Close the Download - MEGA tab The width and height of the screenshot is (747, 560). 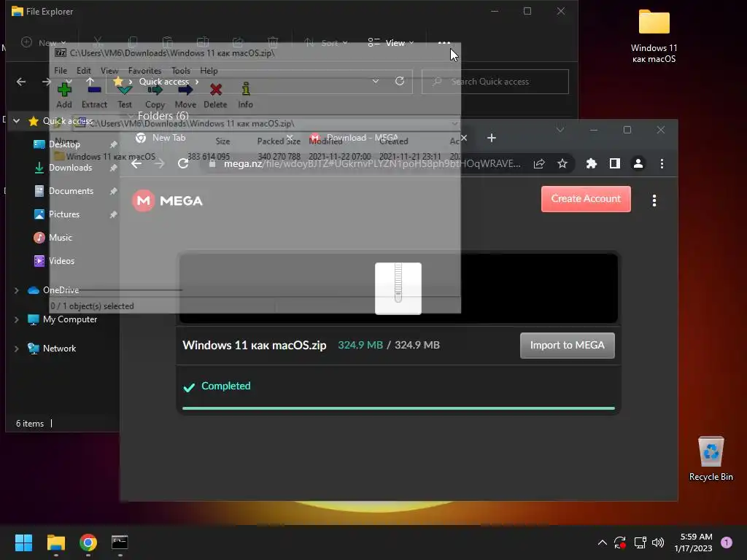pos(463,138)
